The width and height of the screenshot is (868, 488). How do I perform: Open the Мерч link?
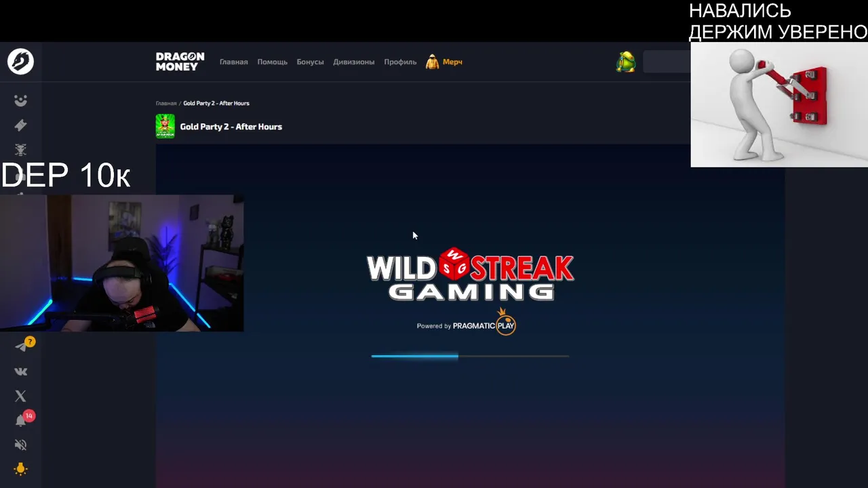[452, 62]
